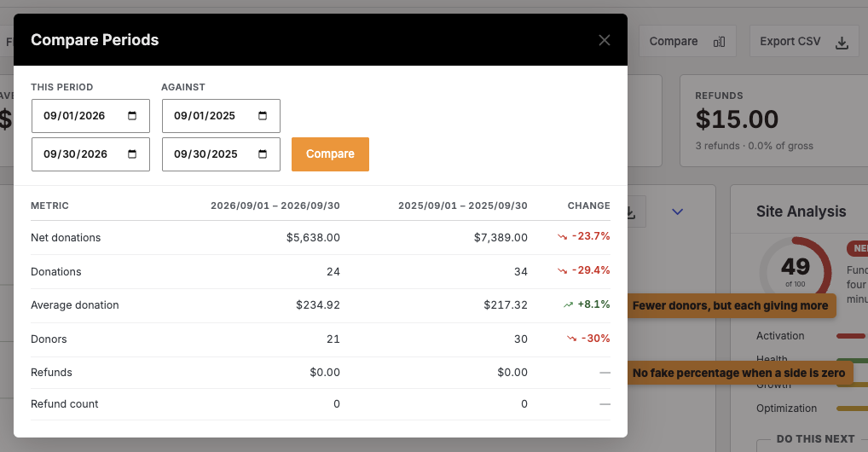Open calendar picker for 09/30/2025 date
Image resolution: width=868 pixels, height=452 pixels.
263,154
